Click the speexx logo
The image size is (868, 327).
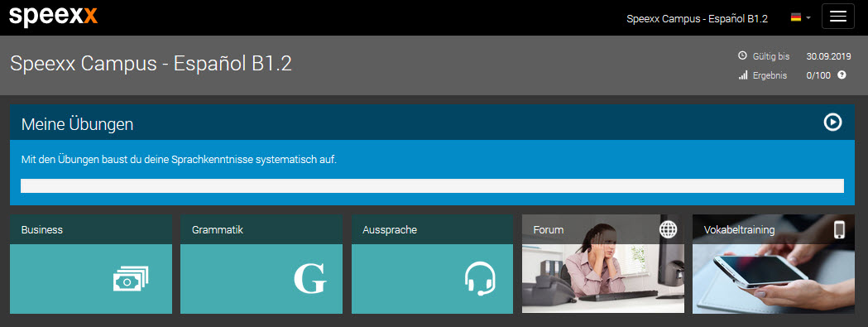[53, 16]
